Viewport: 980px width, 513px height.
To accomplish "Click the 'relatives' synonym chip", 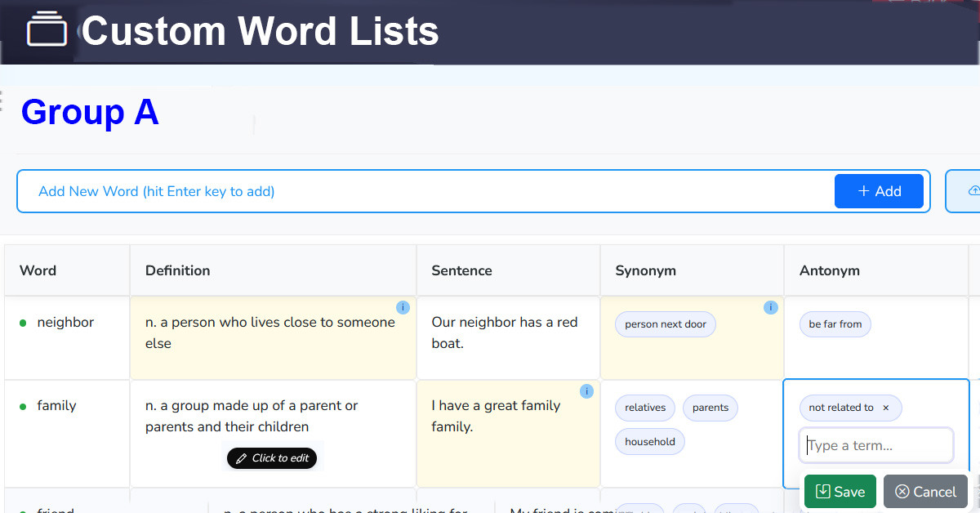I will [644, 408].
